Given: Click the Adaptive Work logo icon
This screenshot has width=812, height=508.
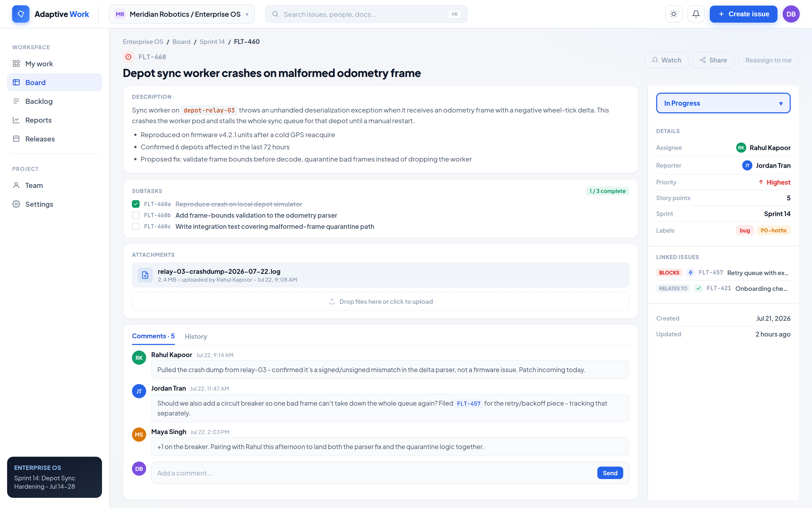Looking at the screenshot, I should [x=21, y=14].
